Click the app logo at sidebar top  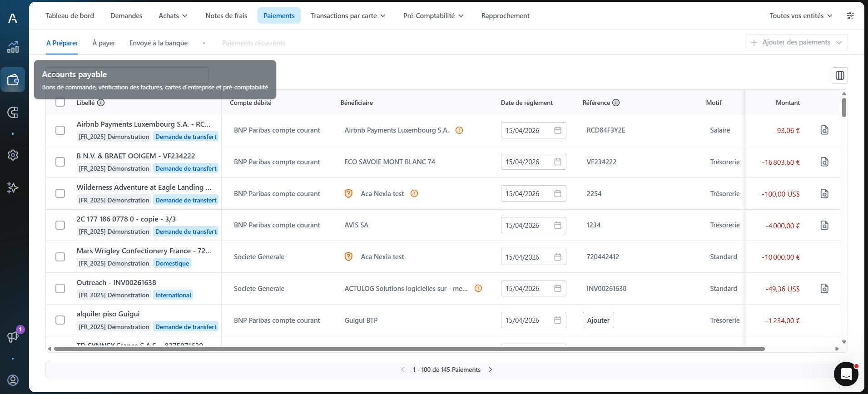pos(13,18)
